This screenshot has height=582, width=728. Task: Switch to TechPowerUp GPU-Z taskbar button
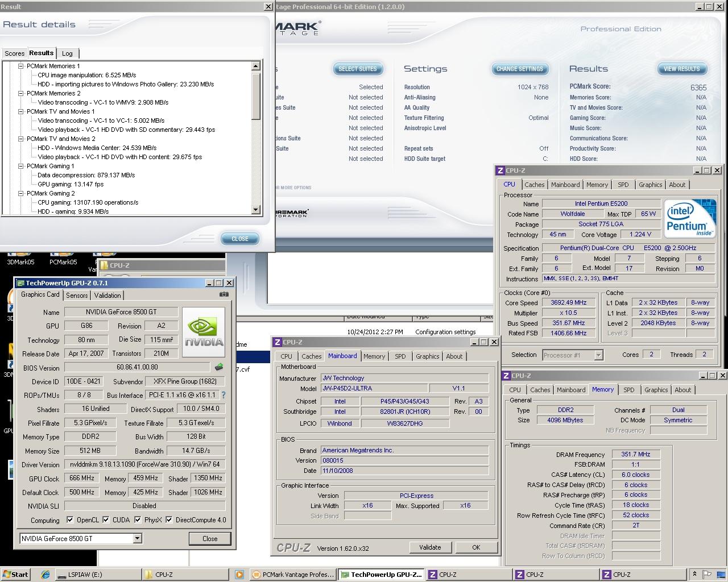(381, 575)
